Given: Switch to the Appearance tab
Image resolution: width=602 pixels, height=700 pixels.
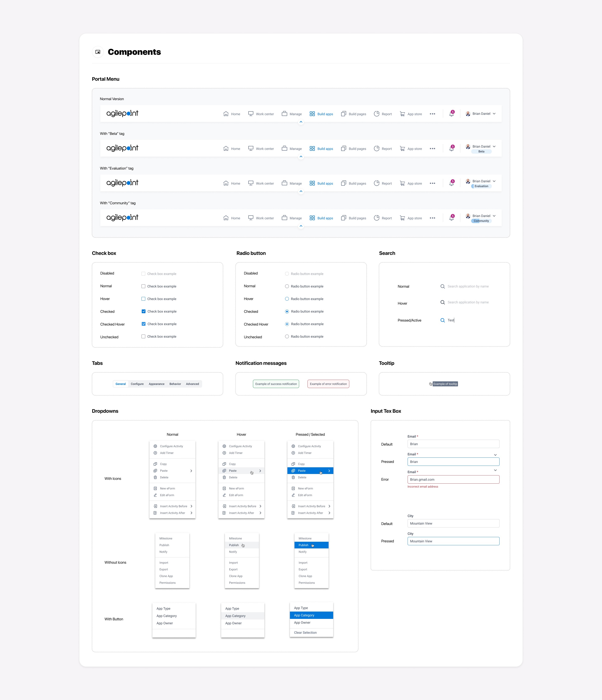Looking at the screenshot, I should click(x=156, y=384).
